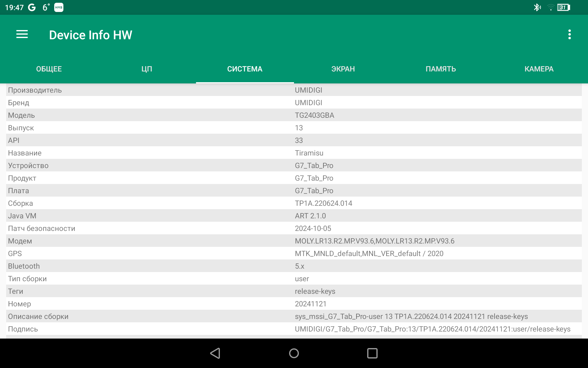Tap the Модель row with TG2403GBA
This screenshot has width=588, height=368.
[x=294, y=115]
